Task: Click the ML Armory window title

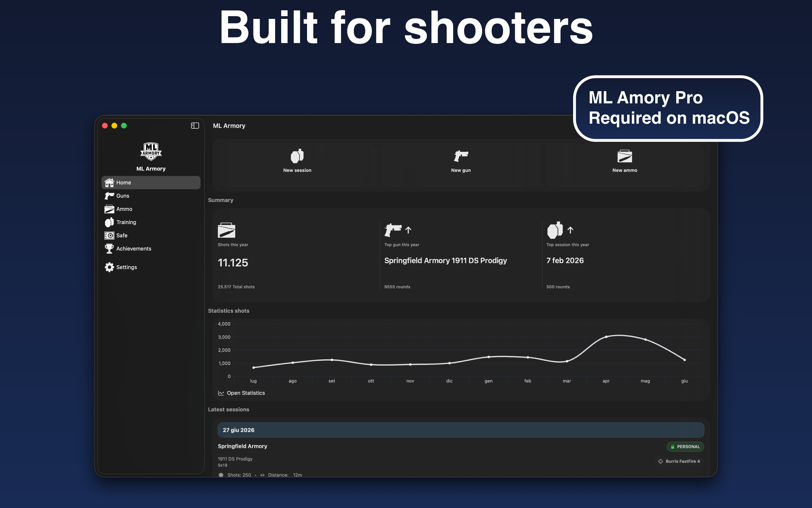Action: [x=229, y=126]
